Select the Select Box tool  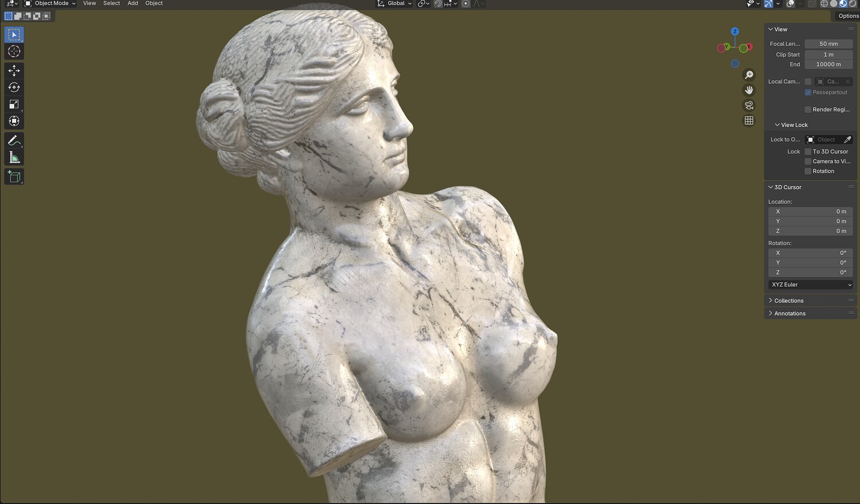click(14, 35)
